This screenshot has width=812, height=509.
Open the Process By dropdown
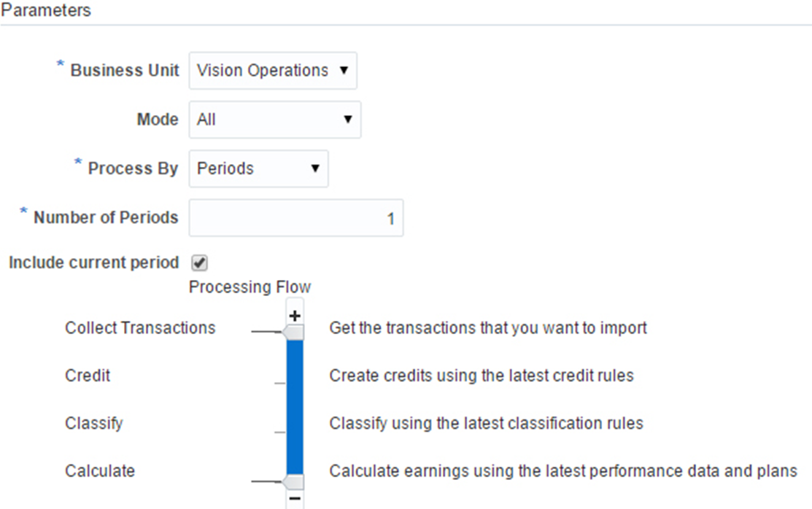tap(258, 168)
